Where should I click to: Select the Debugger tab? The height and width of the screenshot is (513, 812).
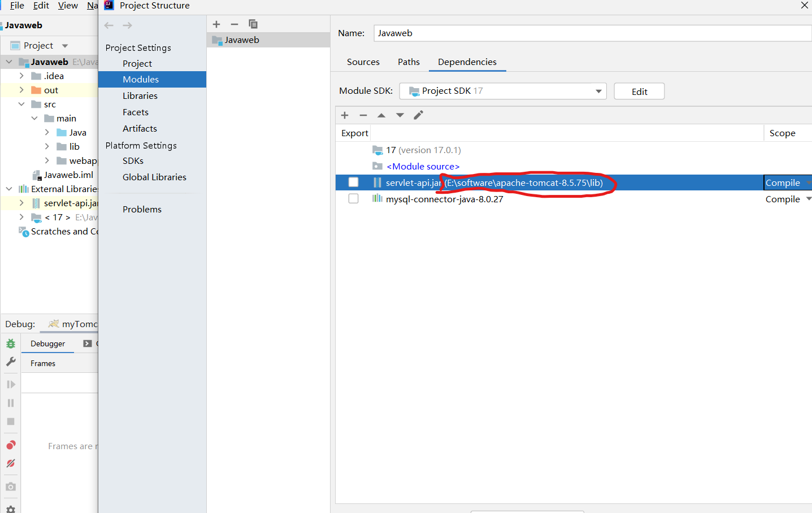[x=48, y=344]
